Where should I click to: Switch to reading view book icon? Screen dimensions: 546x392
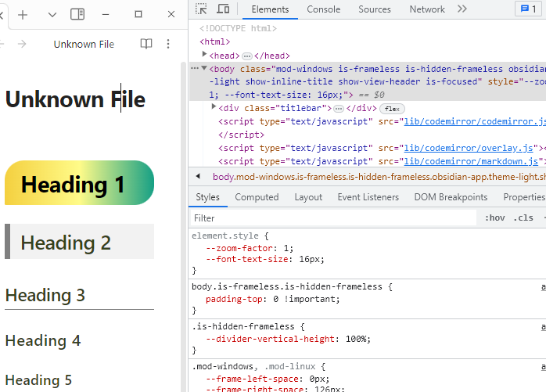coord(146,44)
